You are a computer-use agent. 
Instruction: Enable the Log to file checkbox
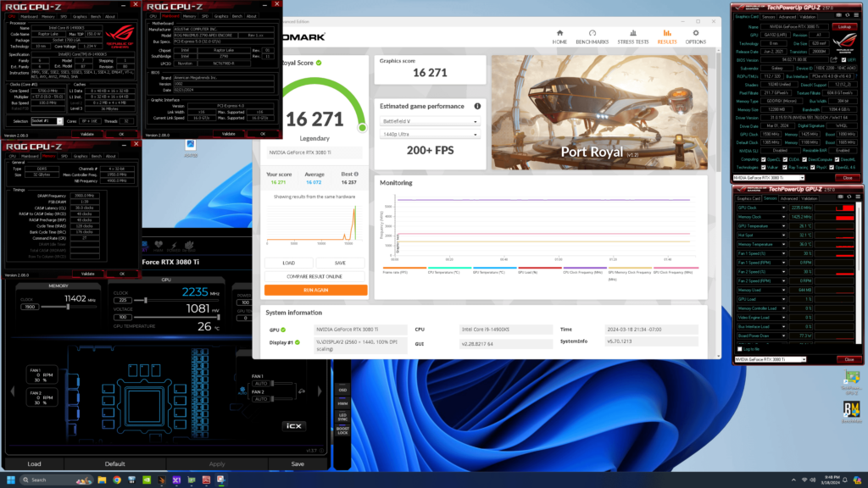tap(739, 349)
